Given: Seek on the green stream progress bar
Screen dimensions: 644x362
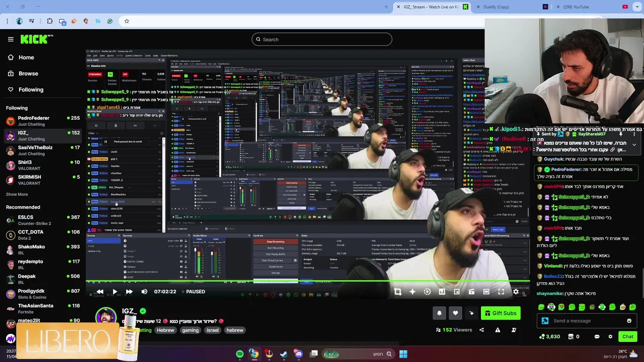Looking at the screenshot, I should tap(307, 282).
